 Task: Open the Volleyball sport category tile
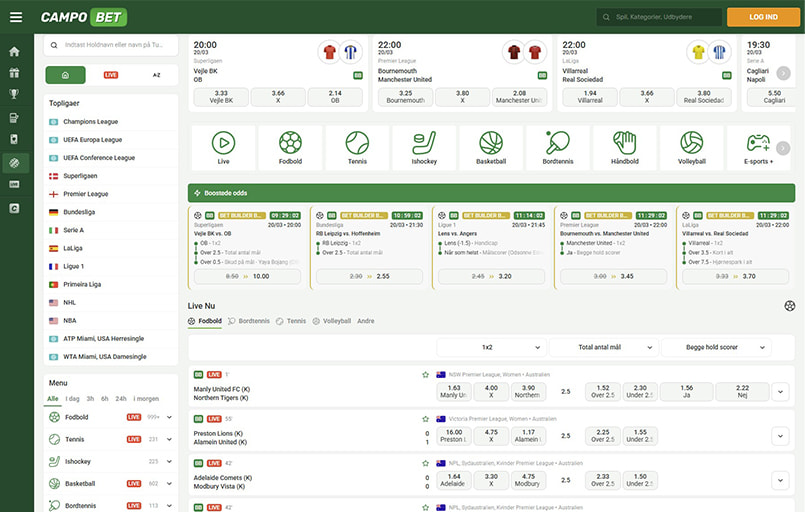[692, 147]
